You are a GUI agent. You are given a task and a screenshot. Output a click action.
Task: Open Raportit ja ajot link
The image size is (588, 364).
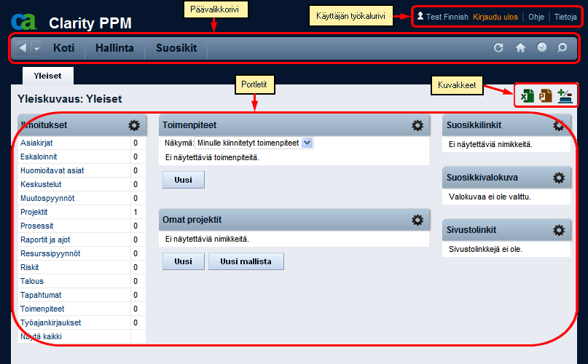pos(45,240)
